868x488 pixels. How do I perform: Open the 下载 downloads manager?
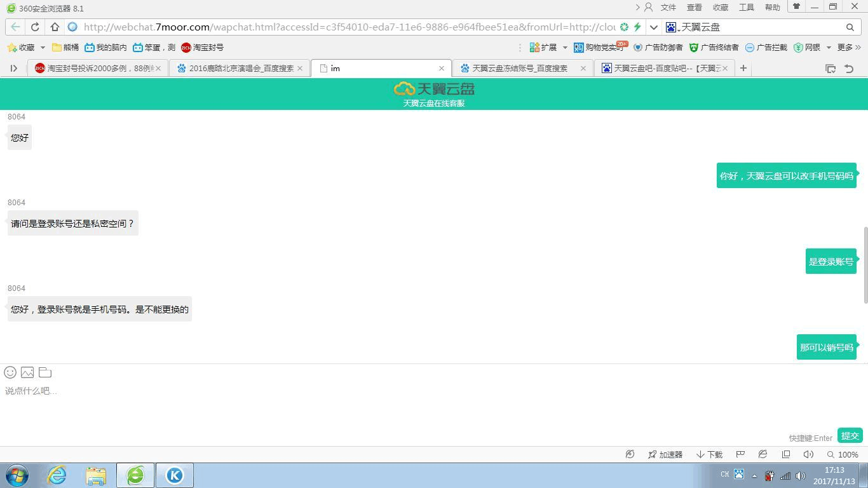click(x=710, y=454)
